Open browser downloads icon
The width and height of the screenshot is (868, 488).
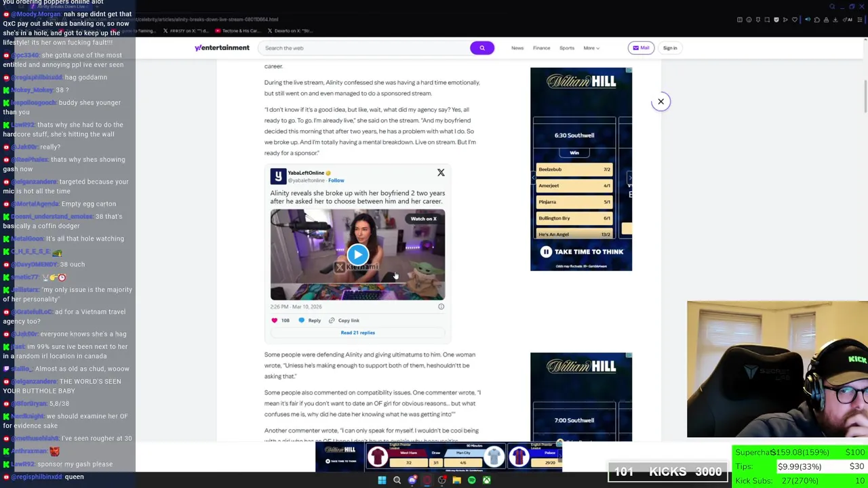[835, 20]
